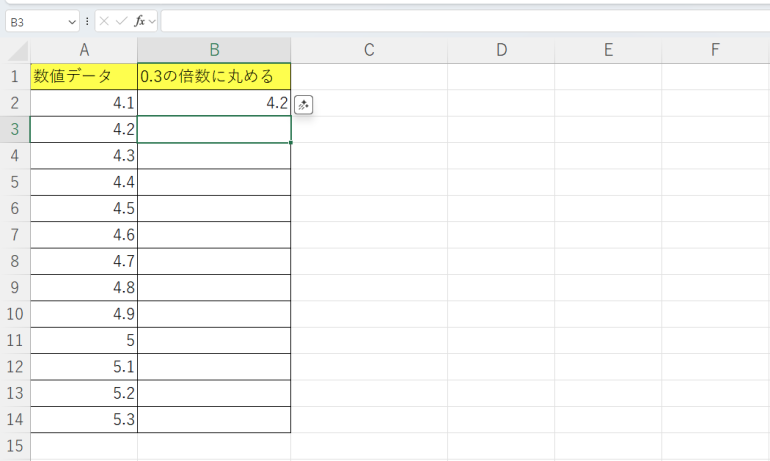Click the Cancel (X) icon in formula bar
This screenshot has height=461, width=770.
coord(104,21)
